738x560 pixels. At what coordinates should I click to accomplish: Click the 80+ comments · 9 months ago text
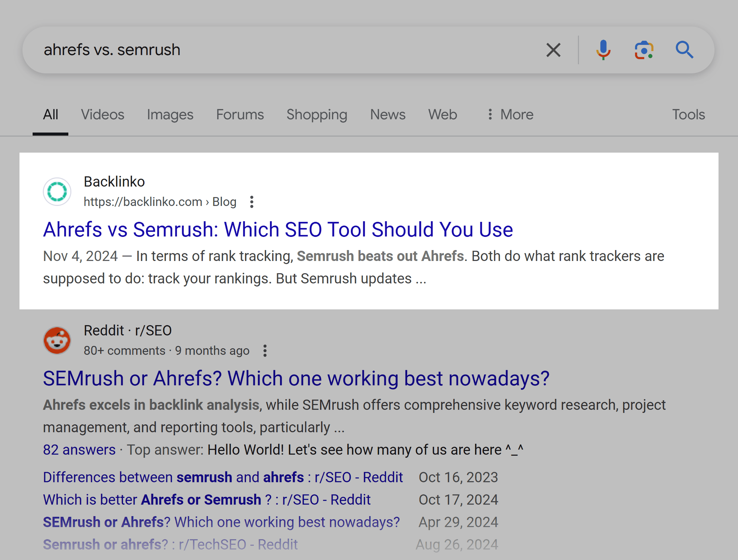click(166, 351)
